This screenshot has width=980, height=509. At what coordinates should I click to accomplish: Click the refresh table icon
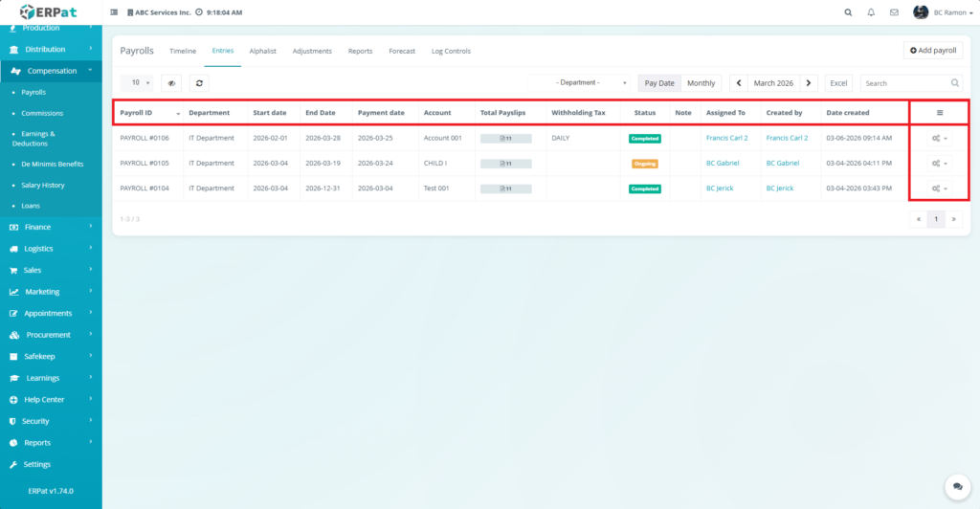click(198, 83)
